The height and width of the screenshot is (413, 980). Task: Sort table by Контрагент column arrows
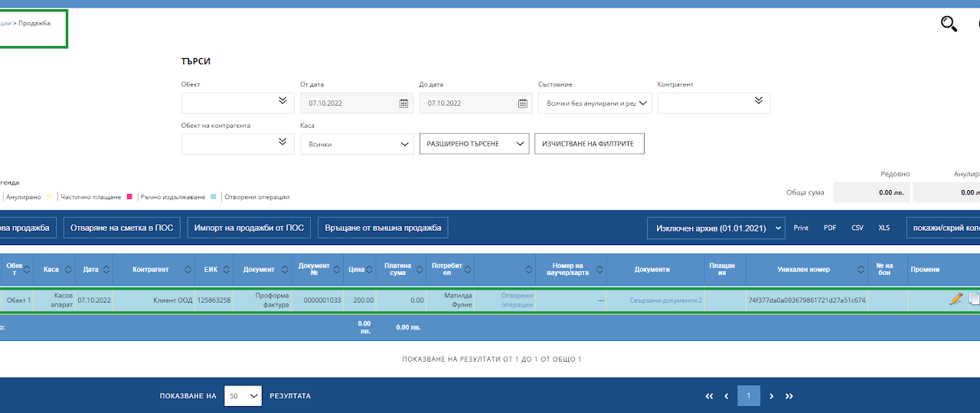tap(188, 270)
